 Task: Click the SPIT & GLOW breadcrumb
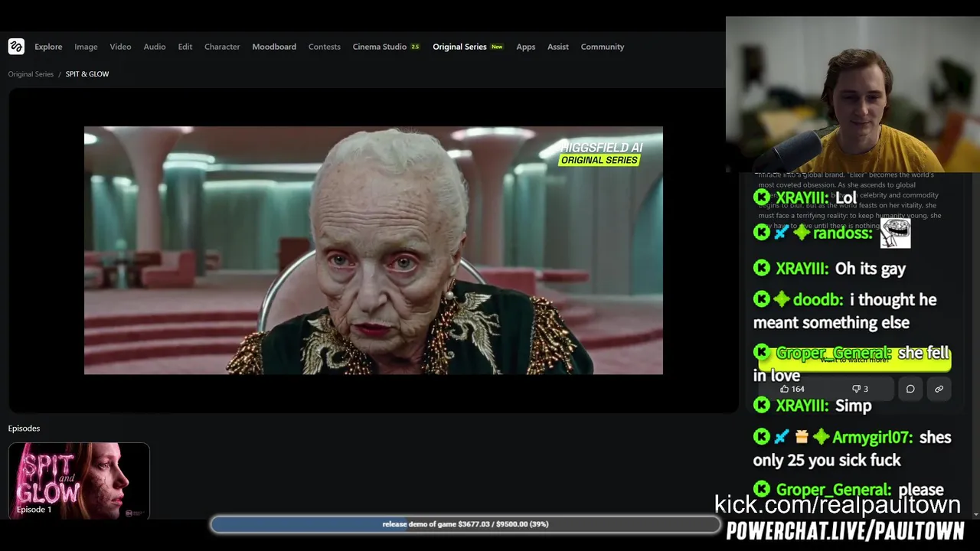(87, 74)
